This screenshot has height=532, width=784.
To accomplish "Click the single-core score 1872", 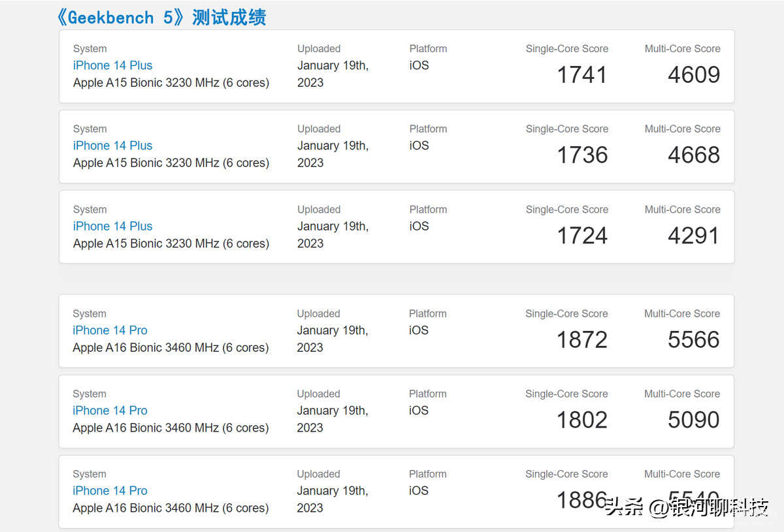I will tap(582, 340).
